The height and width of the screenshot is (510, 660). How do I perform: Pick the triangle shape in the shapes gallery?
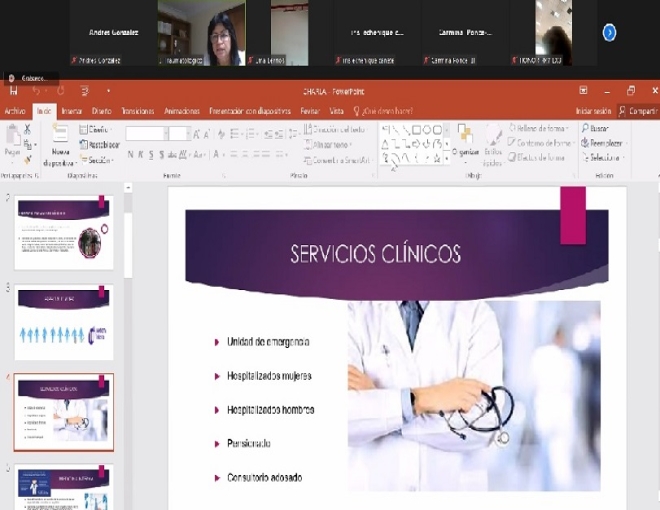[385, 144]
